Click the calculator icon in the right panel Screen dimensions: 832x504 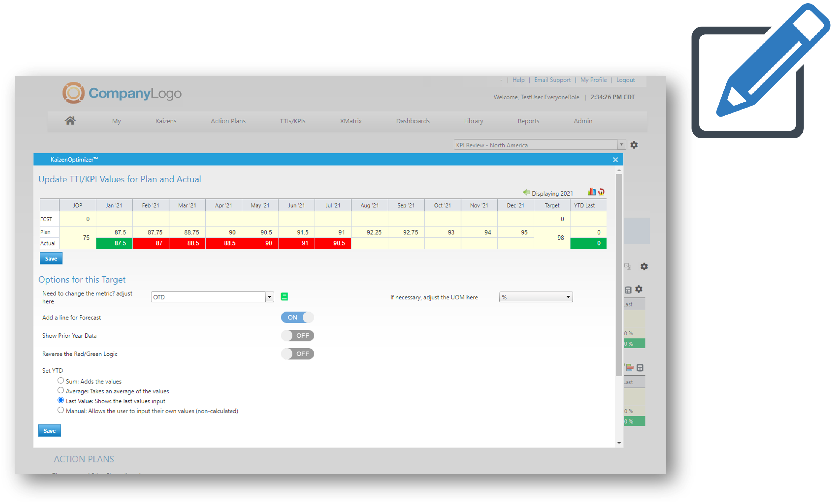pyautogui.click(x=628, y=289)
